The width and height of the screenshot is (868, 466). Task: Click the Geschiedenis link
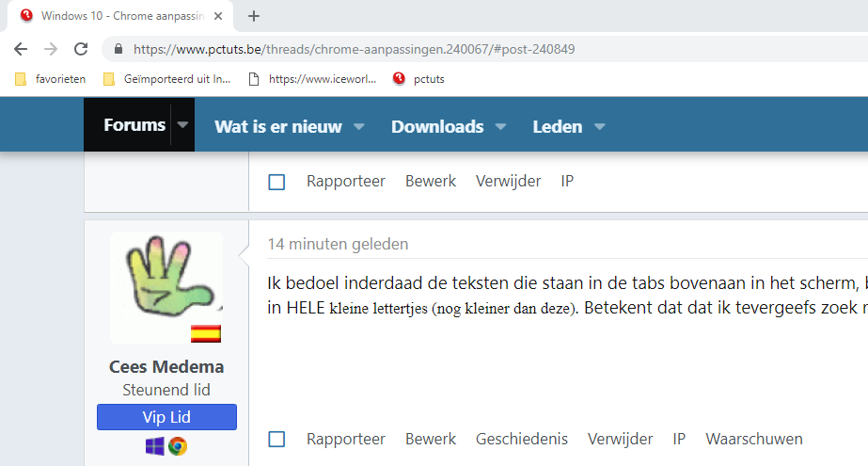521,439
